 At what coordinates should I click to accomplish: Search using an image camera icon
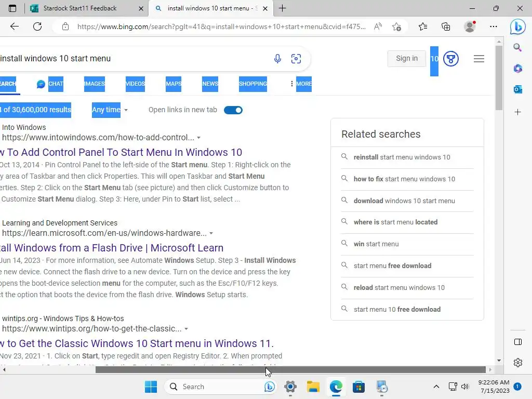click(296, 59)
